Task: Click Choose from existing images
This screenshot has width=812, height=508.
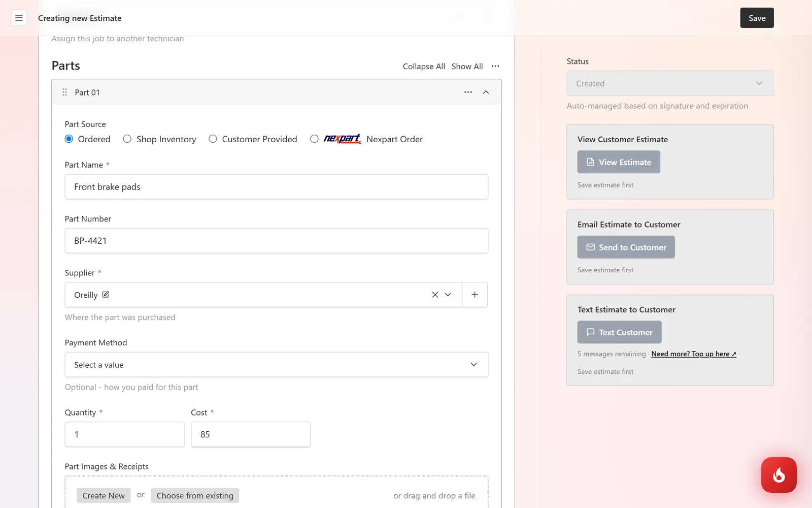Action: click(x=195, y=495)
